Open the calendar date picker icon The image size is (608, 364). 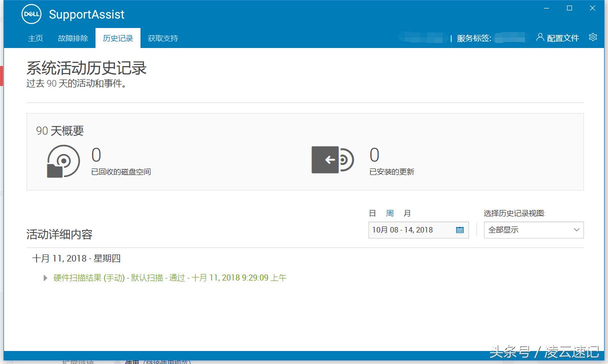coord(460,229)
